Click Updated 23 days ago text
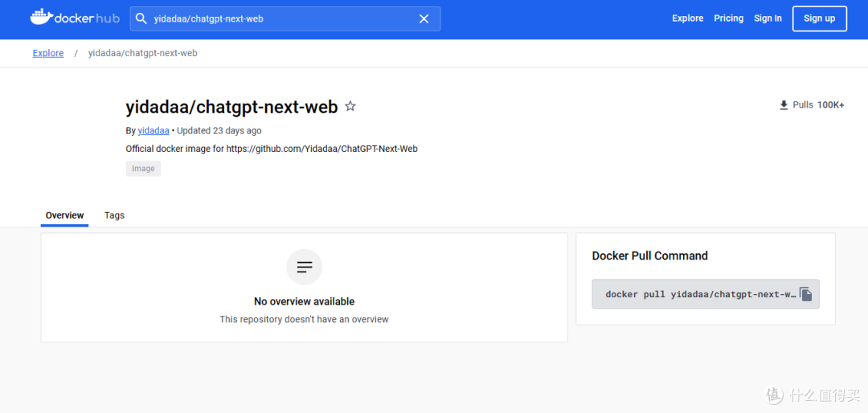Image resolution: width=868 pixels, height=413 pixels. point(219,131)
